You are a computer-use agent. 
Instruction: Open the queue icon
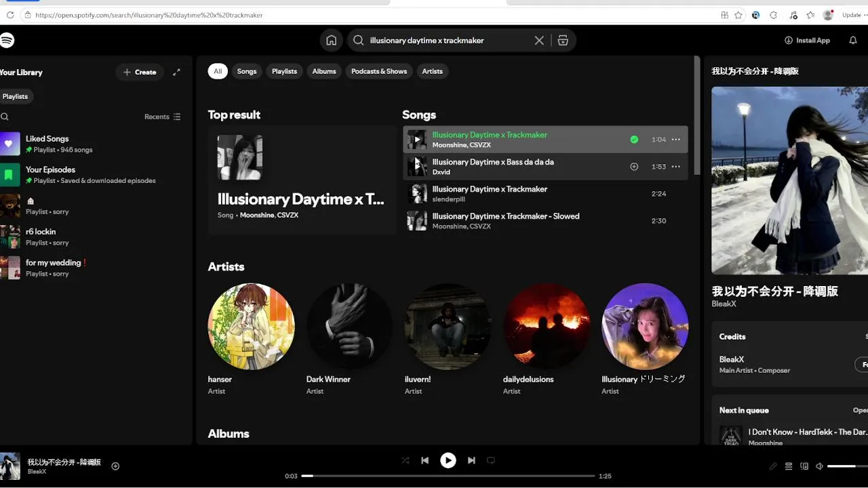coord(789,466)
